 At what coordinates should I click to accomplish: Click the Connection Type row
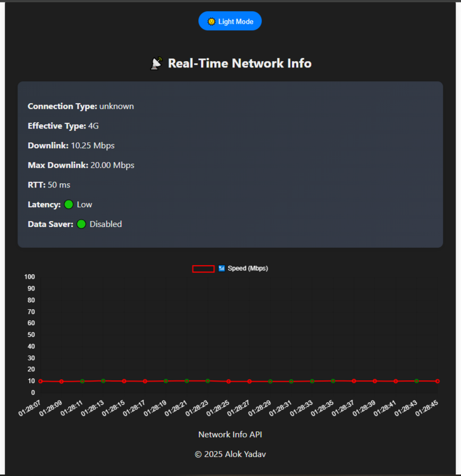click(81, 106)
